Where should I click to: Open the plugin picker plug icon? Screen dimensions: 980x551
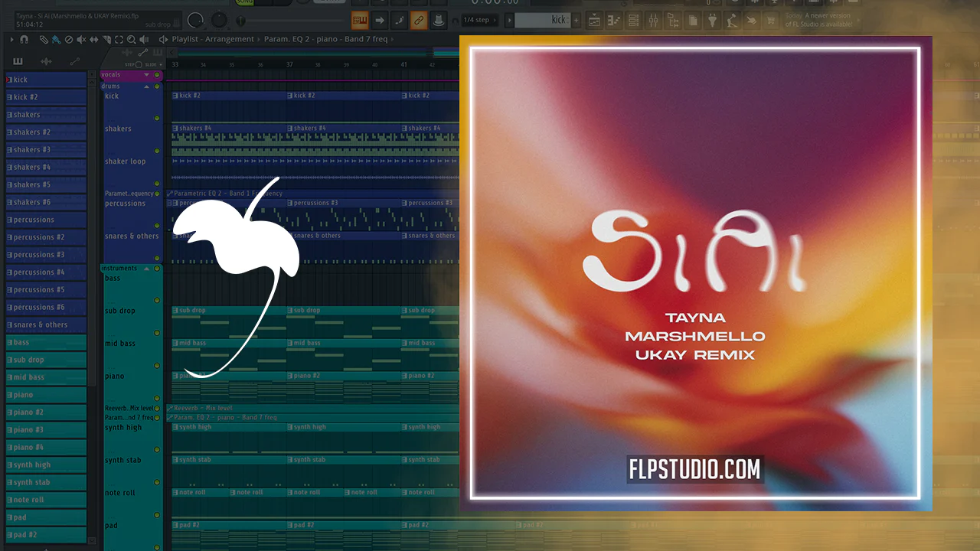[712, 21]
